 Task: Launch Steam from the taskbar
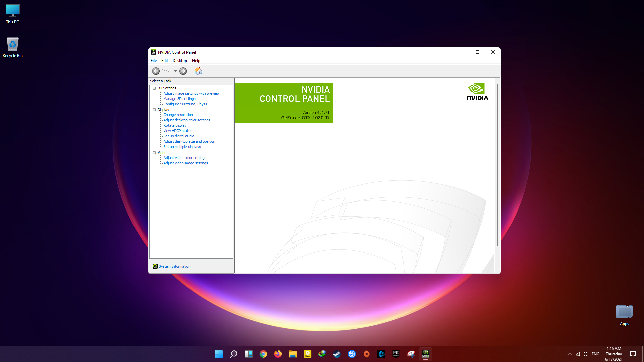point(337,354)
